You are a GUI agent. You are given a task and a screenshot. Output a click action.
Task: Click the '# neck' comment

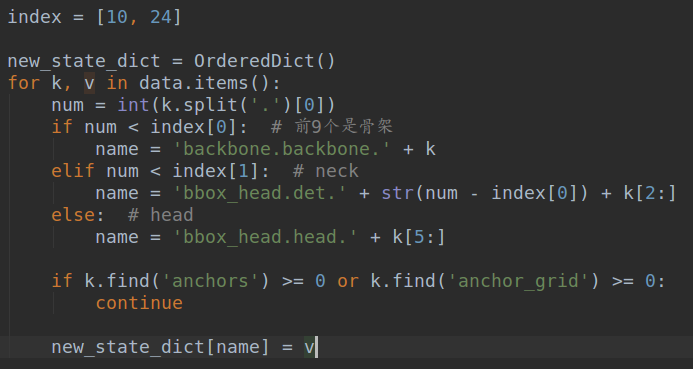click(326, 171)
